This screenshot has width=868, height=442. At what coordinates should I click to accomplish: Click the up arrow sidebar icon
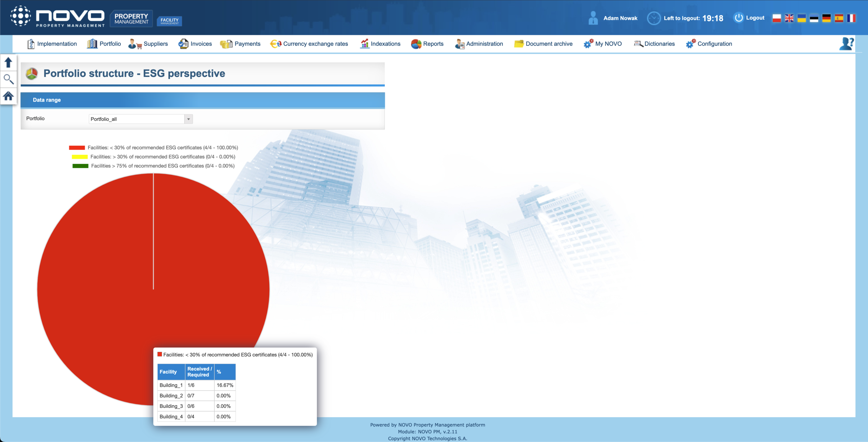(x=8, y=62)
